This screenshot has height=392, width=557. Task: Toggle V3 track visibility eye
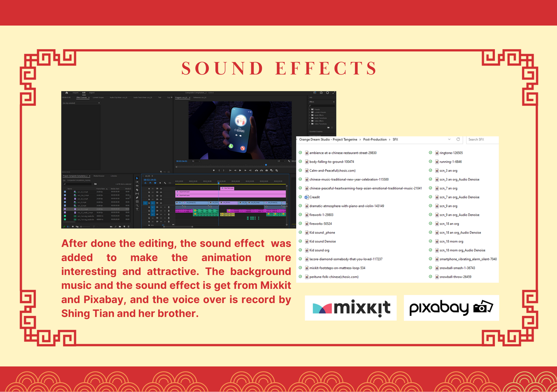click(161, 196)
